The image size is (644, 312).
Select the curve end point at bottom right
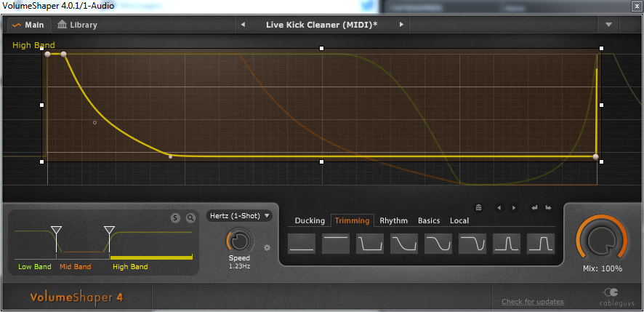pos(595,156)
